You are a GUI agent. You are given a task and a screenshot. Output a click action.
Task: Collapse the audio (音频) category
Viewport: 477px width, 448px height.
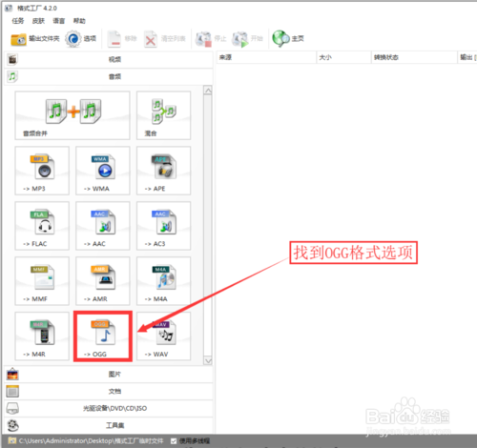pyautogui.click(x=109, y=76)
